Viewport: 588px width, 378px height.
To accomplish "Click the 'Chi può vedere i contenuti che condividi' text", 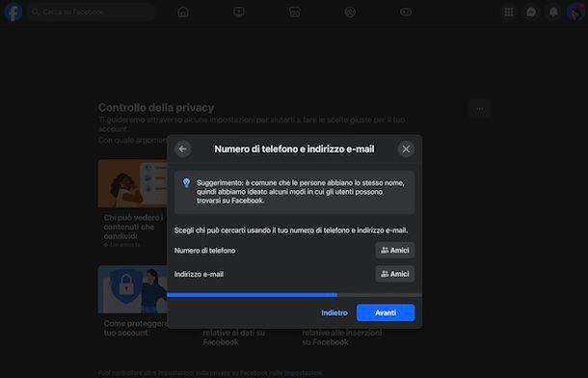I will (x=133, y=227).
